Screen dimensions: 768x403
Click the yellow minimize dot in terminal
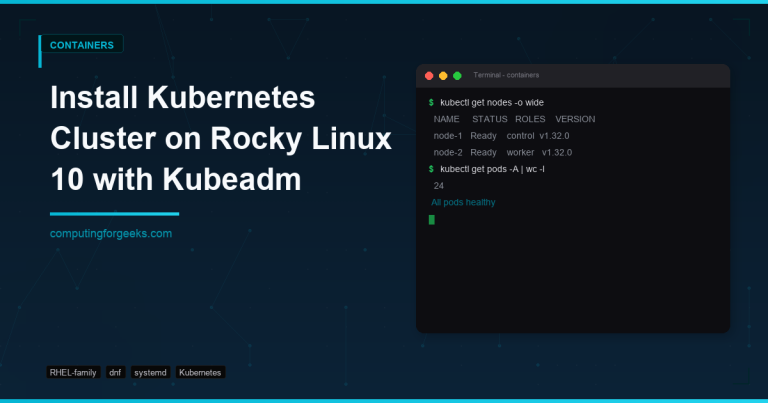[443, 76]
